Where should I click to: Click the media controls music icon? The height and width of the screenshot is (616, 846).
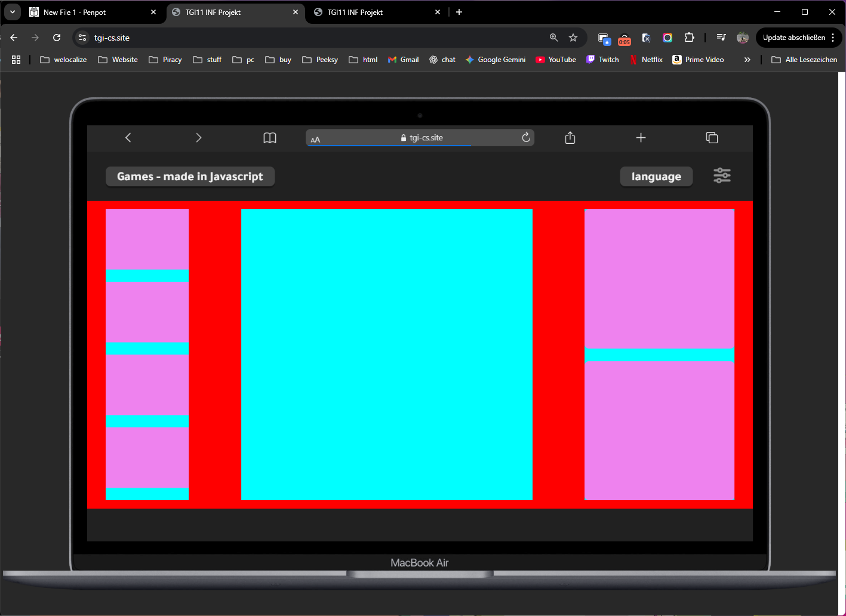point(721,38)
